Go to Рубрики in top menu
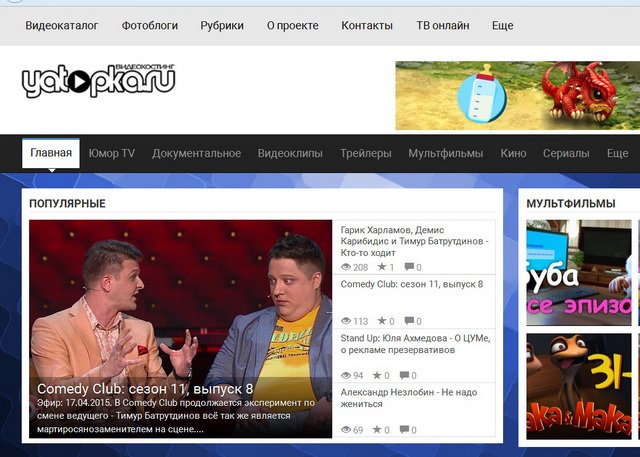The image size is (640, 457). pos(222,26)
